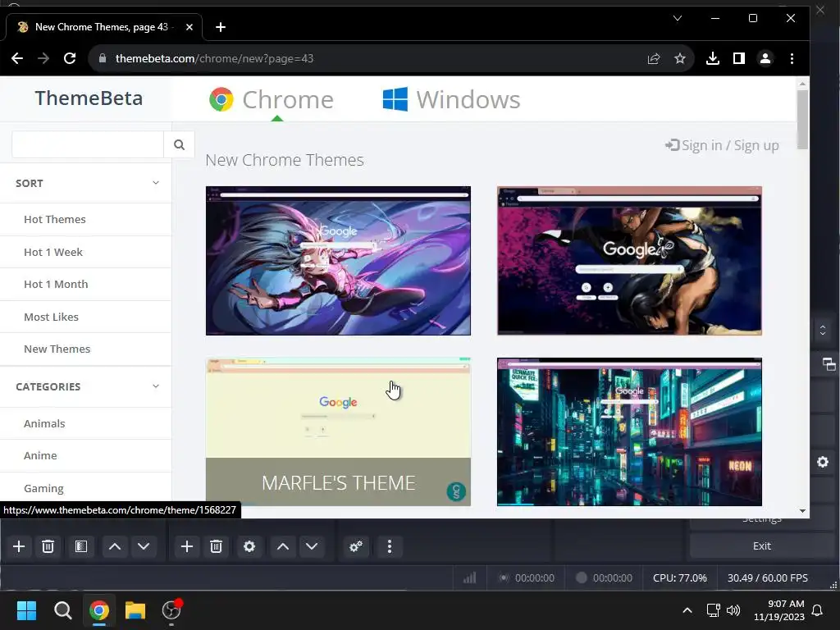Open a new browser tab
This screenshot has height=630, width=840.
(x=221, y=27)
